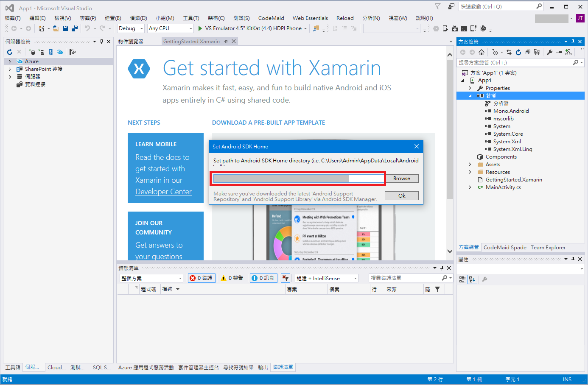Collapse the 參考 references node
588x385 pixels.
pos(470,96)
